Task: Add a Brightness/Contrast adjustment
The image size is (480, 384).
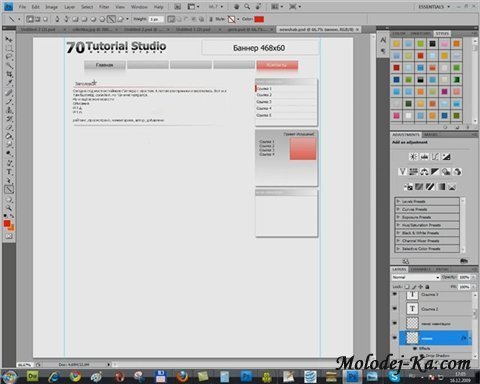Action: [413, 157]
